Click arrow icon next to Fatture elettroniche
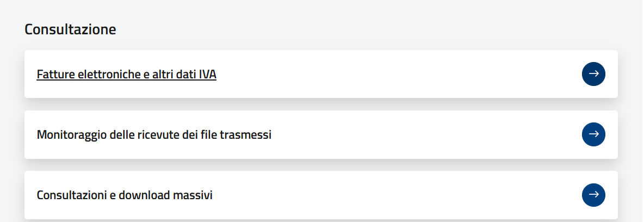 coord(593,74)
